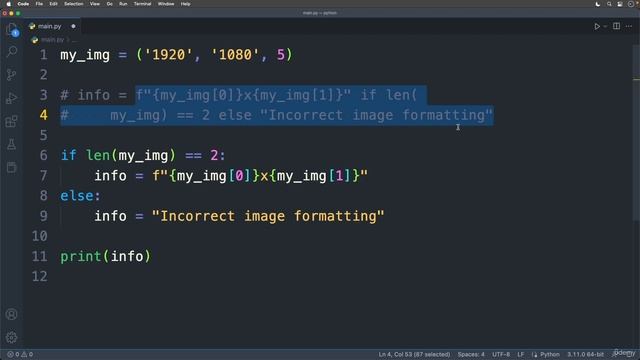Expand the run button dropdown arrow
Image resolution: width=640 pixels, height=360 pixels.
[605, 26]
